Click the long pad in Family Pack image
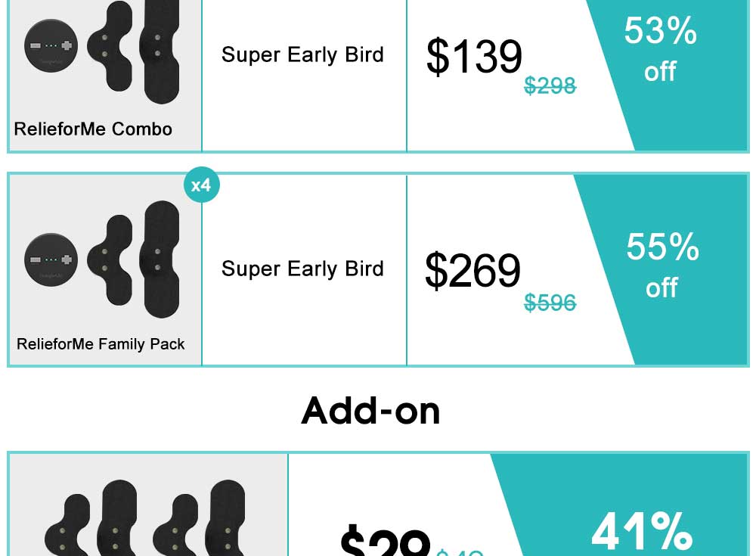756x556 pixels. pos(160,259)
